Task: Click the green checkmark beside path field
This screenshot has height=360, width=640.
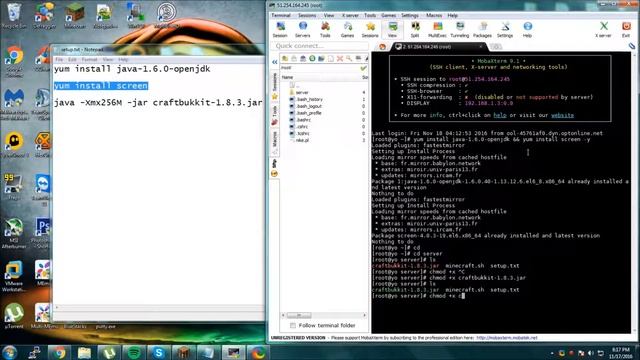Action: click(363, 68)
